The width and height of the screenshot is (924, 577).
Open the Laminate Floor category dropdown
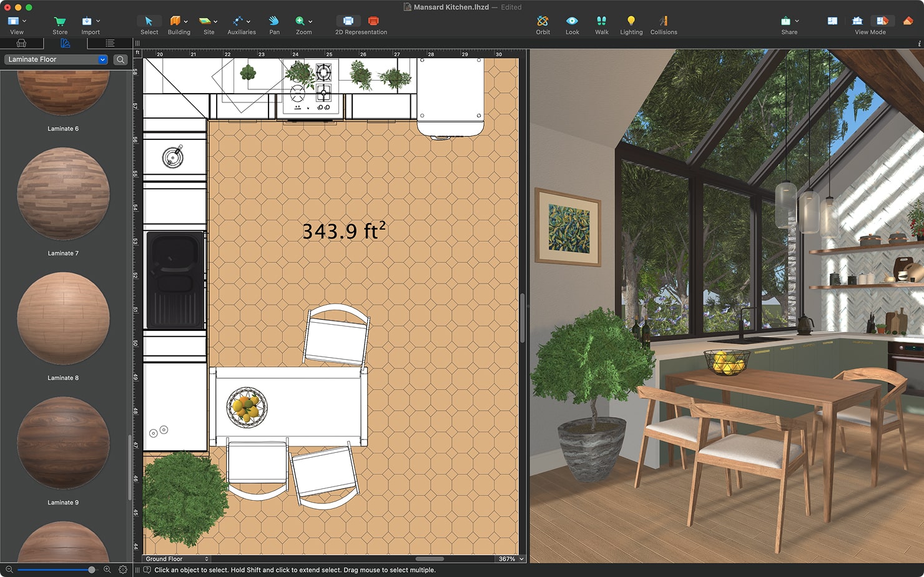(x=57, y=59)
